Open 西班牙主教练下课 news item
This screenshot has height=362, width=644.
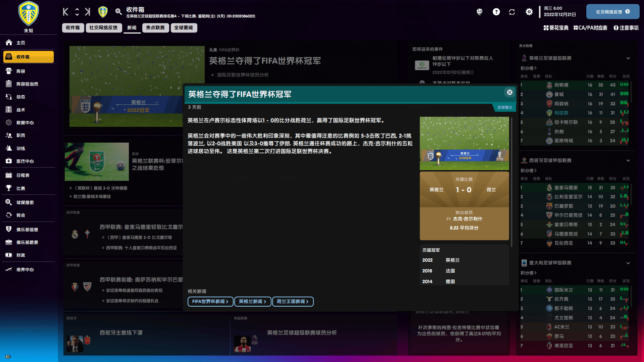coord(121,333)
